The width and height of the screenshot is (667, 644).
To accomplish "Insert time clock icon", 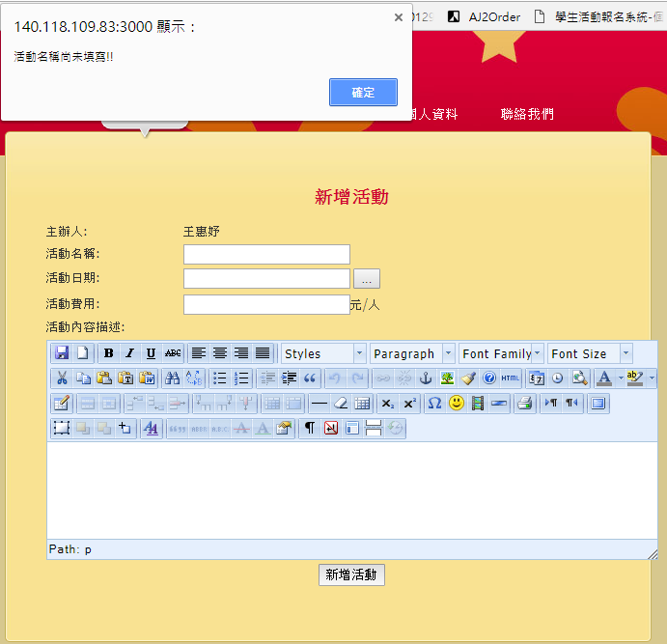I will [558, 378].
